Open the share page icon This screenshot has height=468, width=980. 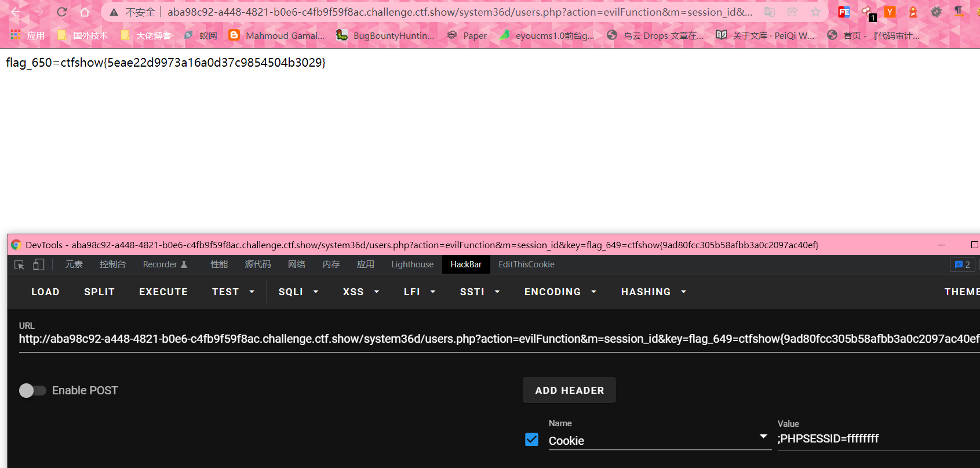792,12
